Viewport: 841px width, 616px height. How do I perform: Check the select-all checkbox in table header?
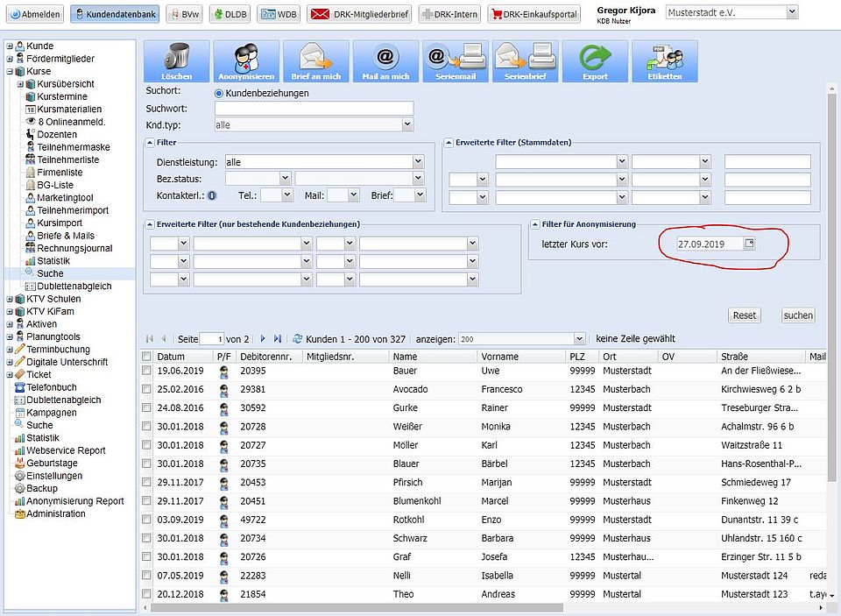[x=147, y=357]
